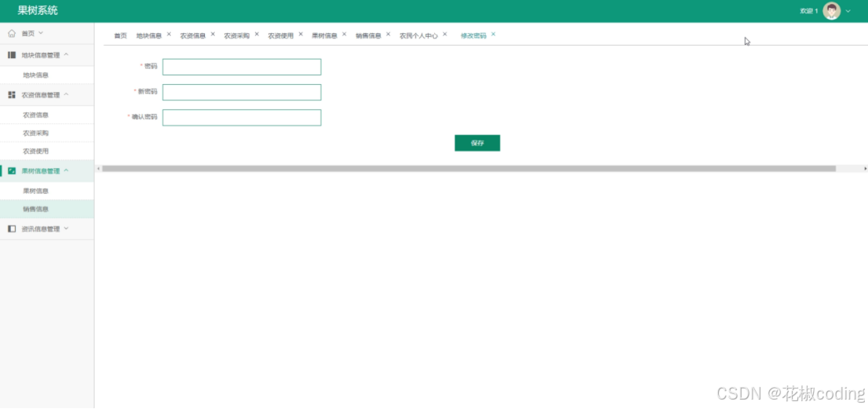868x409 pixels.
Task: Close the 农民个人中心 tab
Action: pos(444,35)
